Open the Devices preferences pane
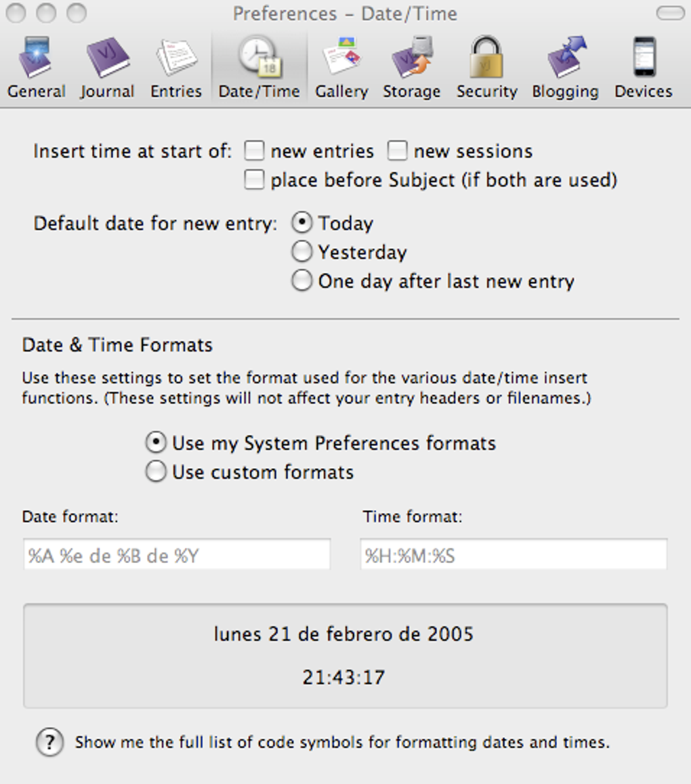The height and width of the screenshot is (784, 691). coord(643,69)
